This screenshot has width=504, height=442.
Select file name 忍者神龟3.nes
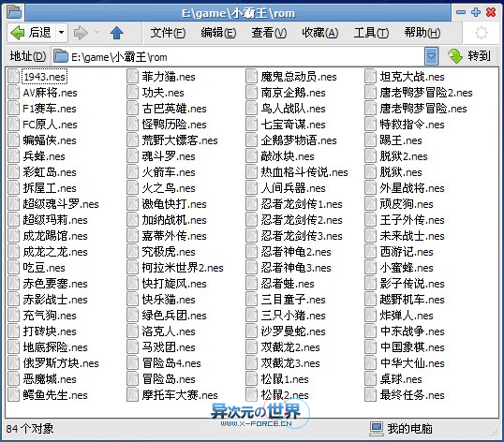click(296, 268)
